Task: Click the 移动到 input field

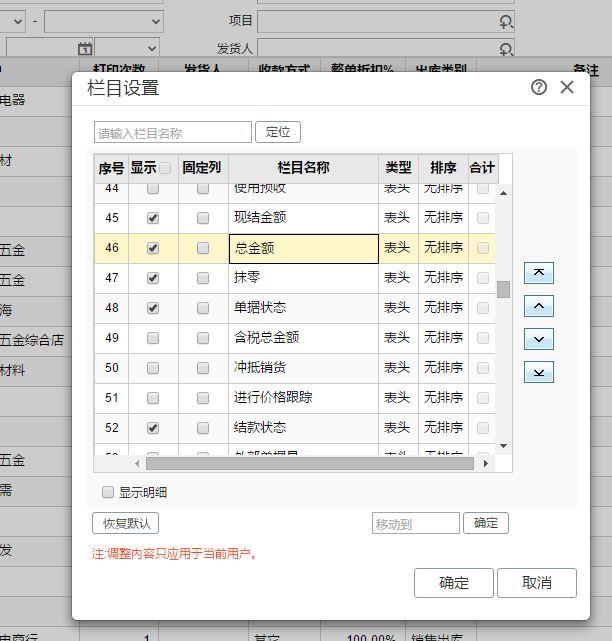Action: pos(416,523)
